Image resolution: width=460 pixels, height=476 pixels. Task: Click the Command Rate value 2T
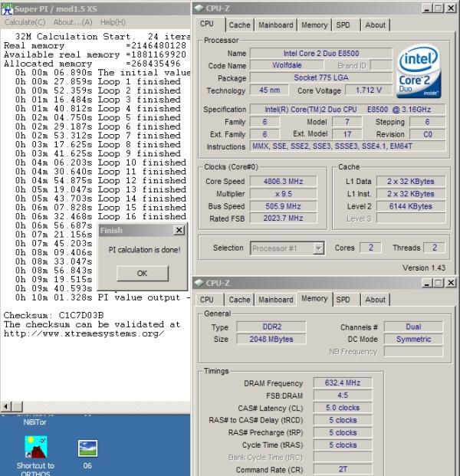tap(343, 469)
